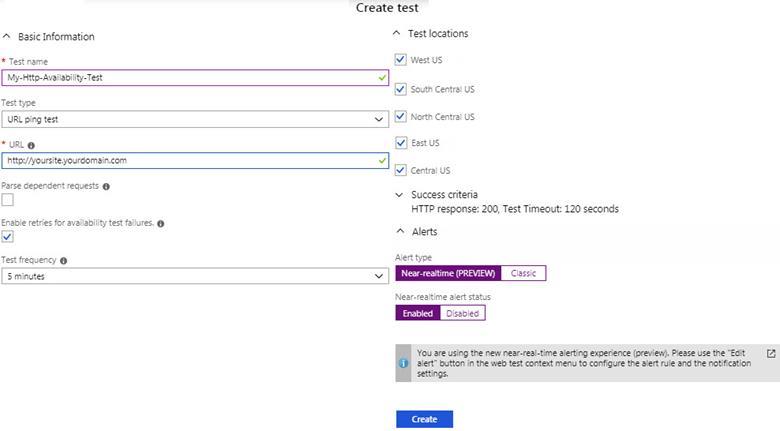This screenshot has width=780, height=431.
Task: Click info icon next to Enable retries label
Action: [x=161, y=224]
